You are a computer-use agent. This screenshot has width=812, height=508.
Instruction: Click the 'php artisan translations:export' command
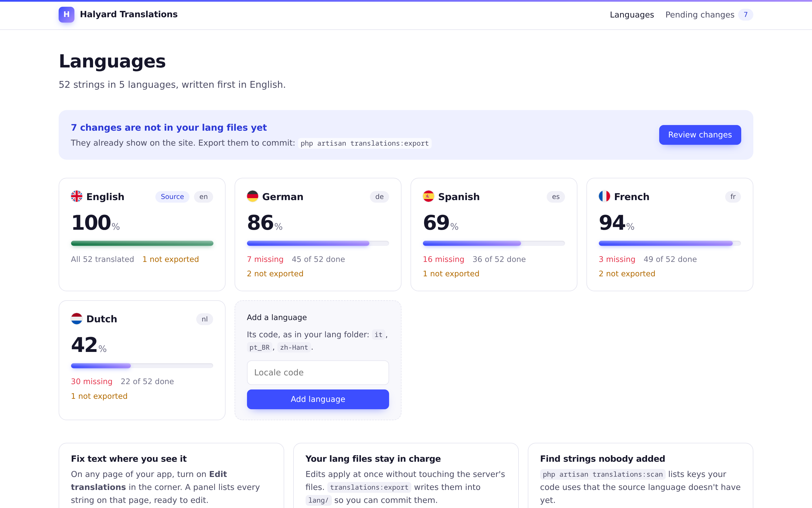[x=364, y=143]
